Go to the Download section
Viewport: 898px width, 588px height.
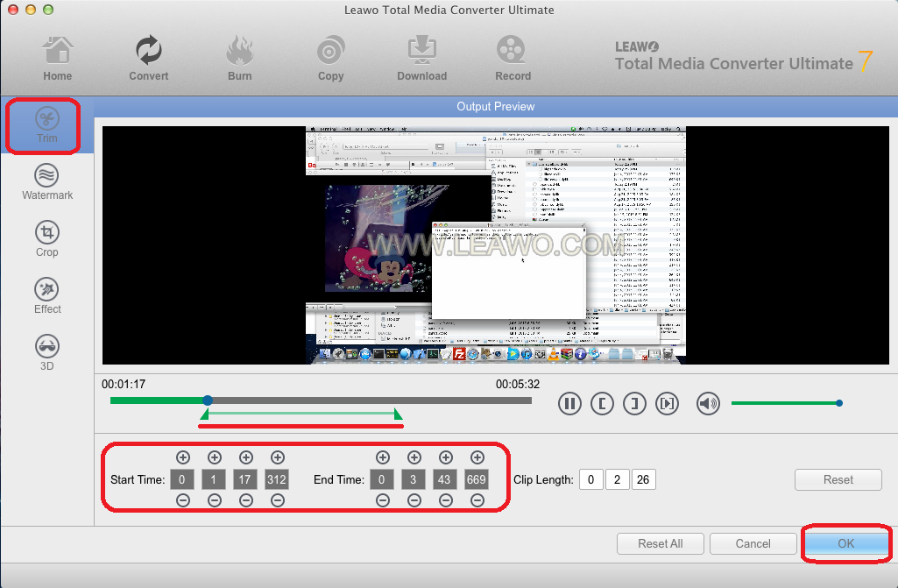pos(421,58)
